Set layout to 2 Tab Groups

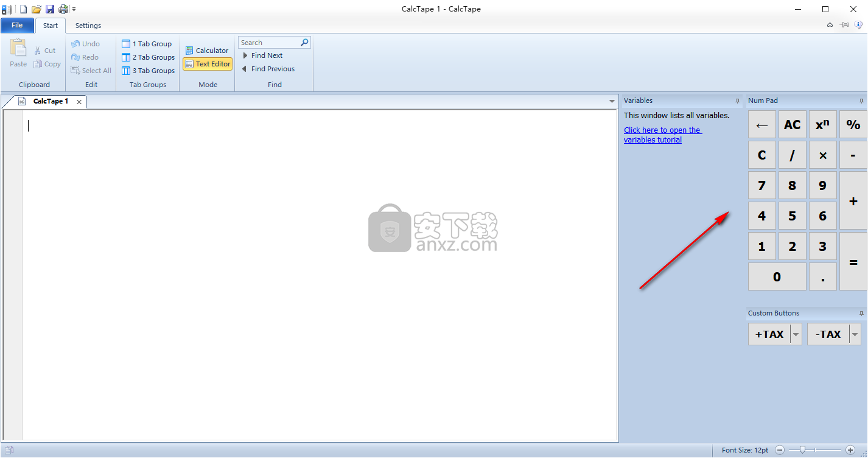[148, 57]
